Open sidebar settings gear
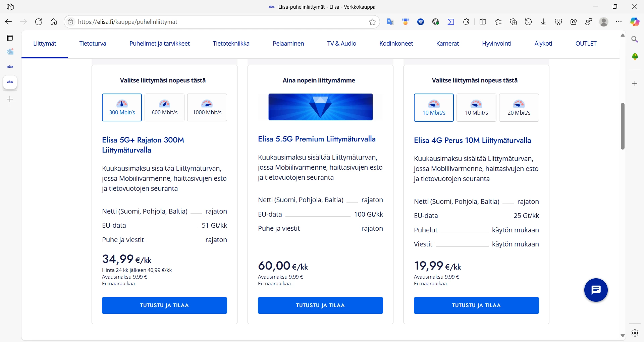The width and height of the screenshot is (644, 342). pos(635,333)
